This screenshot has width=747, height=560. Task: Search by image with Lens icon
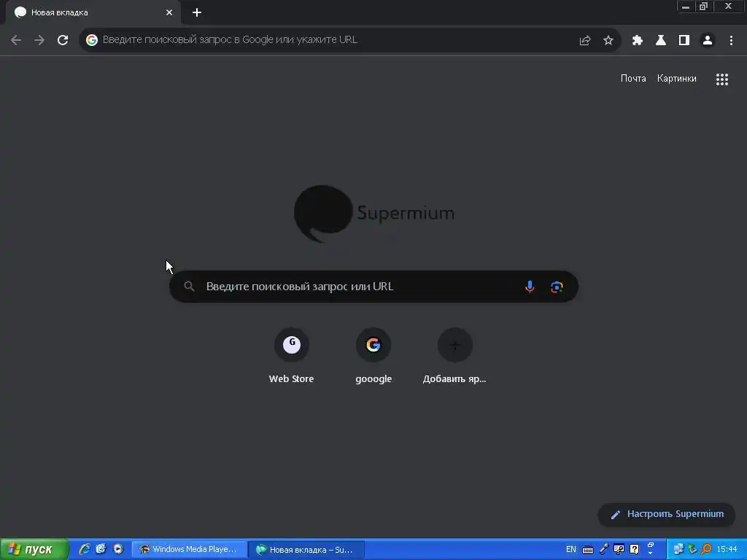[x=557, y=287]
